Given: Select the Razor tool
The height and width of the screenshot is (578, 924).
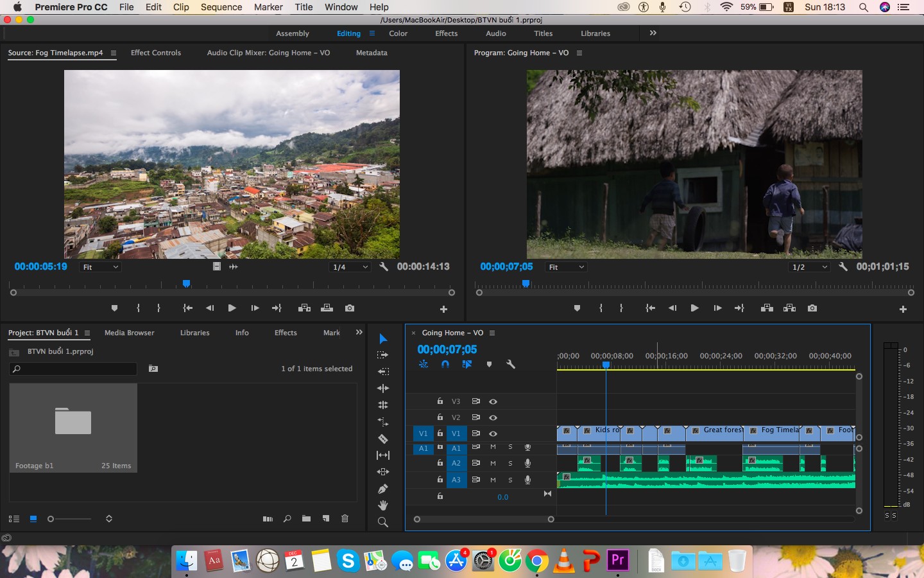Looking at the screenshot, I should pyautogui.click(x=383, y=439).
